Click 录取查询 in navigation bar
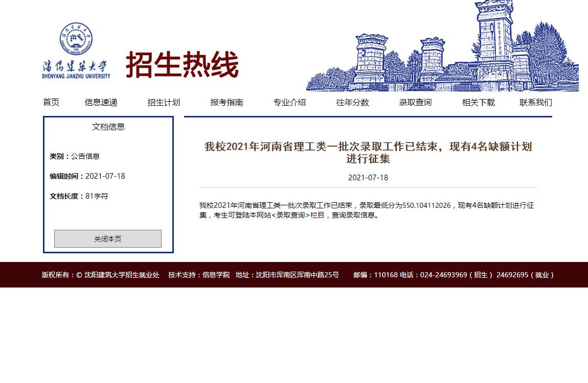This screenshot has height=383, width=588. (415, 103)
